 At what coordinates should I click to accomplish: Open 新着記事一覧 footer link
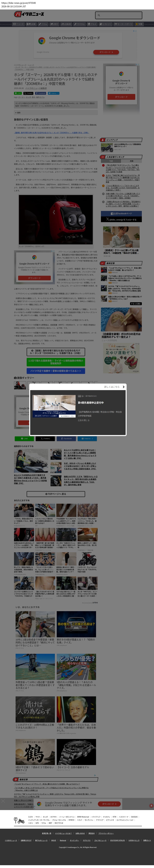click(47, 833)
